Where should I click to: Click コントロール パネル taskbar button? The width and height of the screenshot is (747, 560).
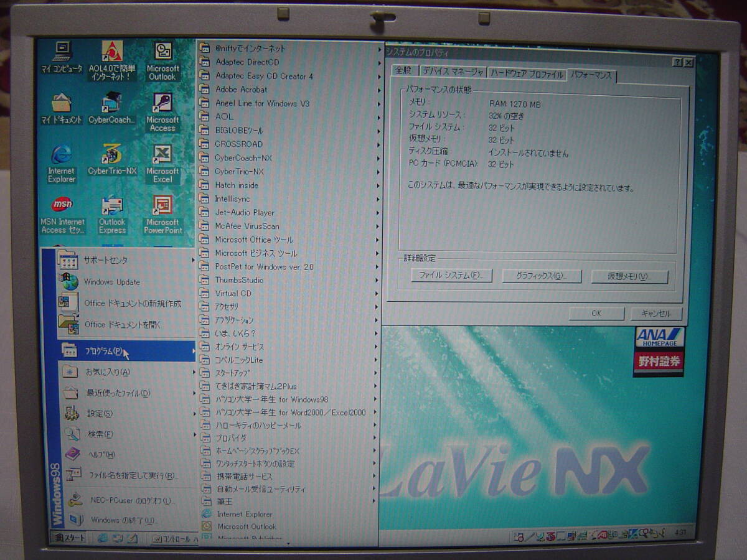174,539
